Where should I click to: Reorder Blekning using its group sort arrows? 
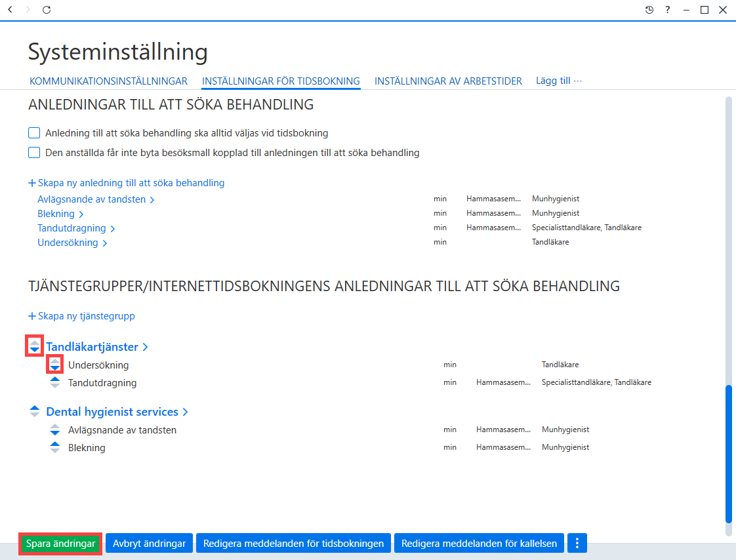click(x=55, y=447)
